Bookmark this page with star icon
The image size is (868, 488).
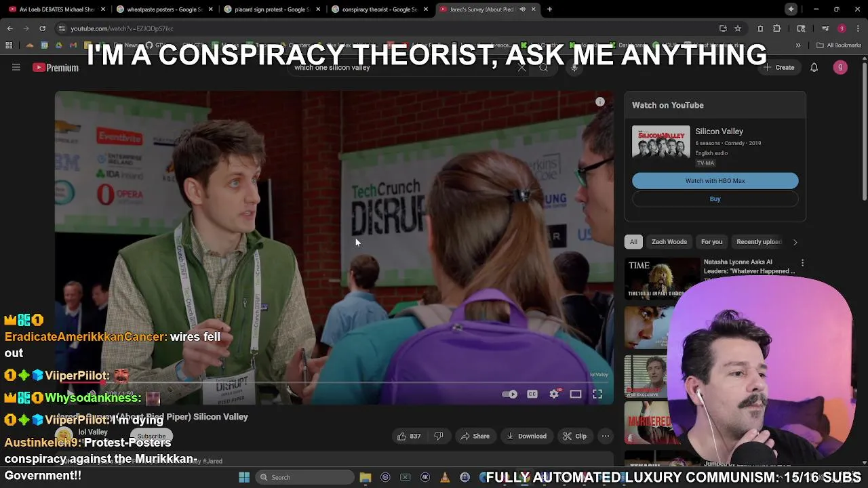[738, 28]
